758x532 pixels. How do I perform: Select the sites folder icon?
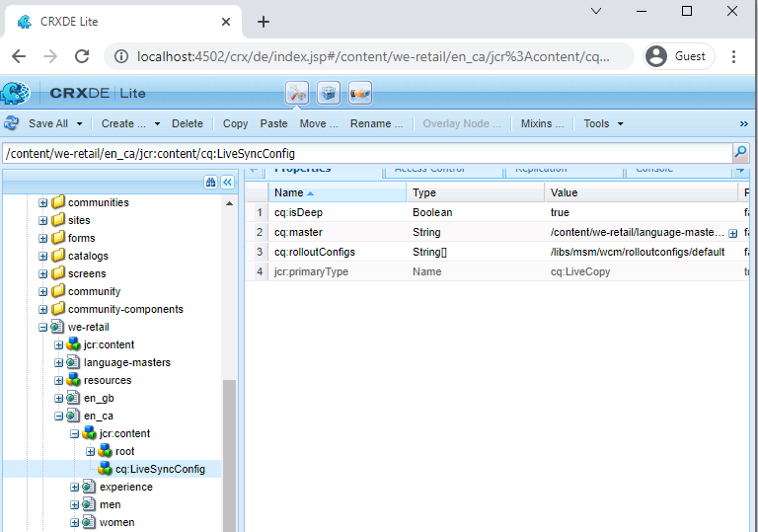point(58,219)
